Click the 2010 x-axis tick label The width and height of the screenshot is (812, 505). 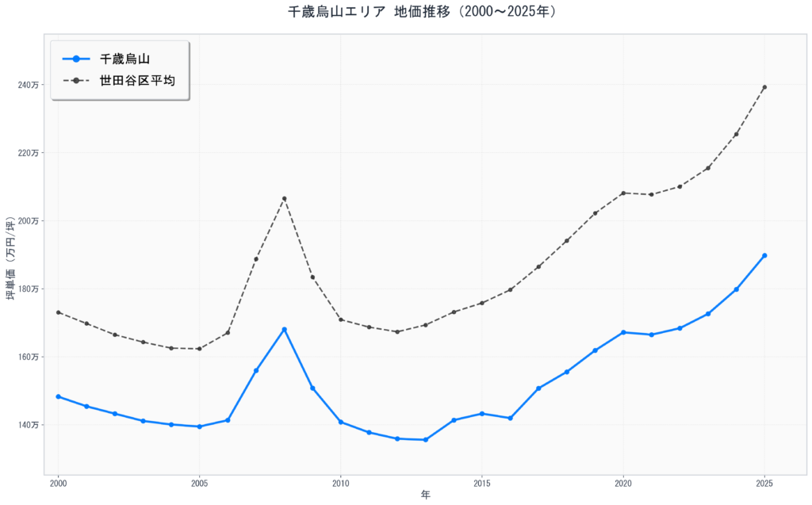click(x=340, y=482)
